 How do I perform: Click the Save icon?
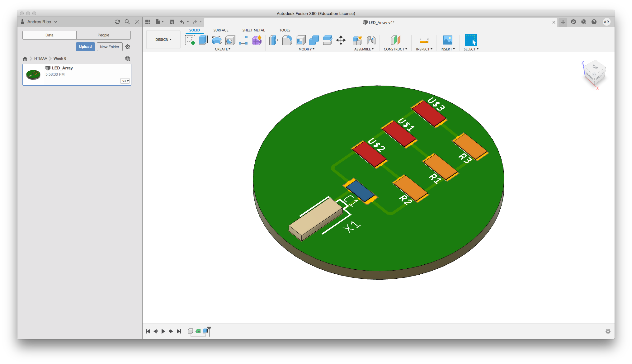[172, 22]
